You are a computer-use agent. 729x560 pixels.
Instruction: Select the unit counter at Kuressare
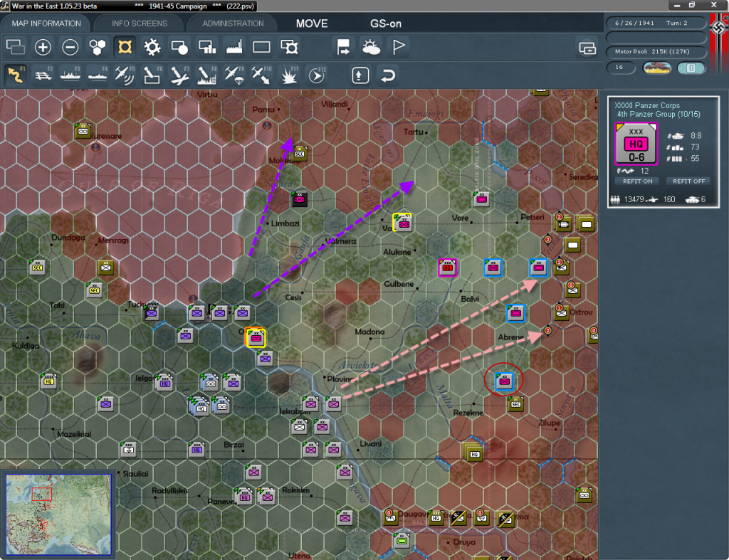pos(83,131)
